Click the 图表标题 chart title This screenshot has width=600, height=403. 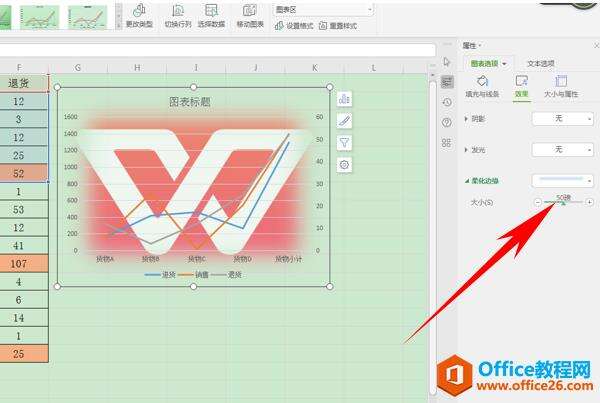(x=190, y=102)
